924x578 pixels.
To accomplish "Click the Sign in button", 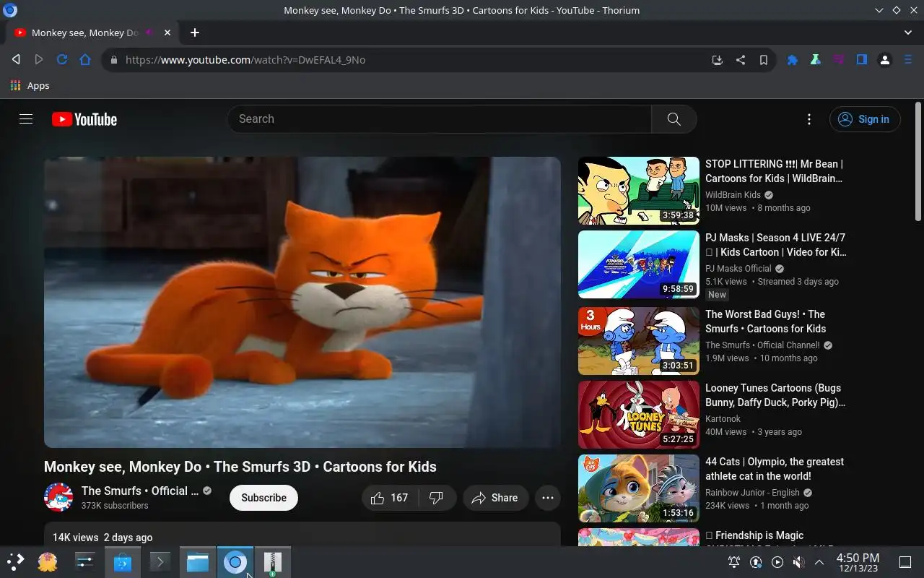I will tap(865, 119).
